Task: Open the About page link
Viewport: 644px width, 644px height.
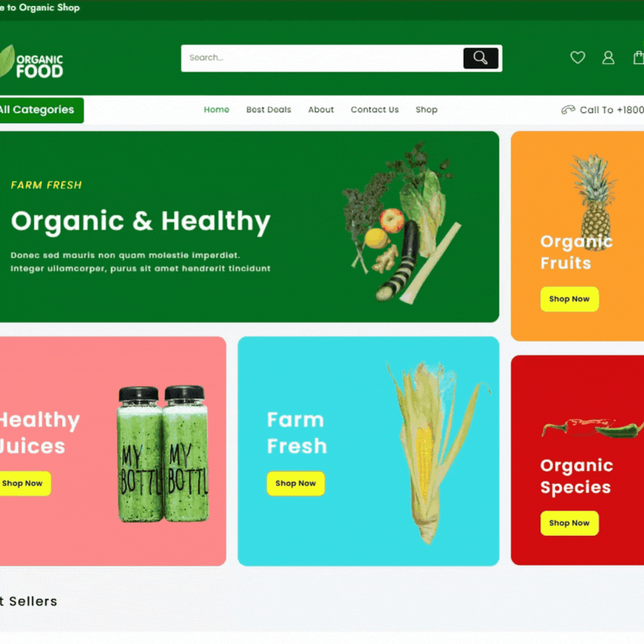Action: 321,110
